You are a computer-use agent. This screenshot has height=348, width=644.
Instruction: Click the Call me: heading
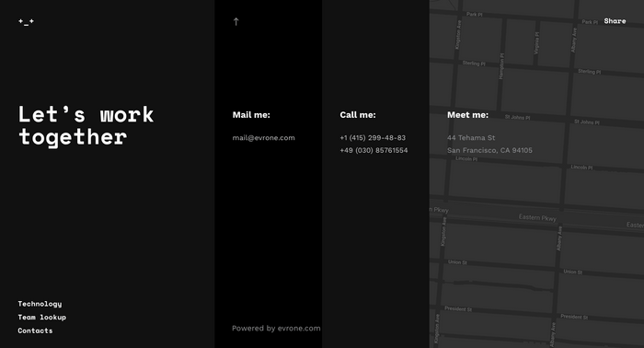point(358,115)
